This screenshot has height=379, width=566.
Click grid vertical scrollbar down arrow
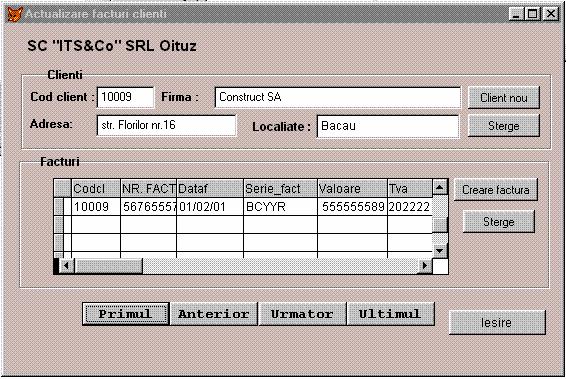coord(440,250)
